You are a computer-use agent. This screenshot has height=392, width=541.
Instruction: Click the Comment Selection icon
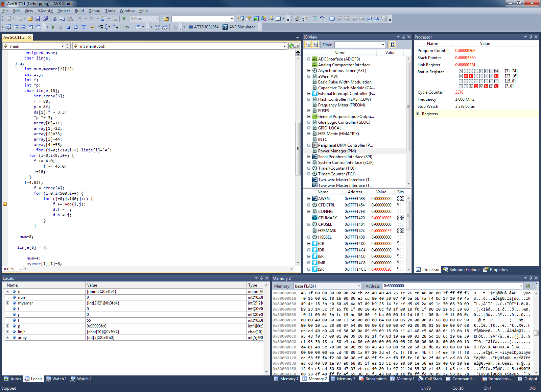tap(314, 19)
